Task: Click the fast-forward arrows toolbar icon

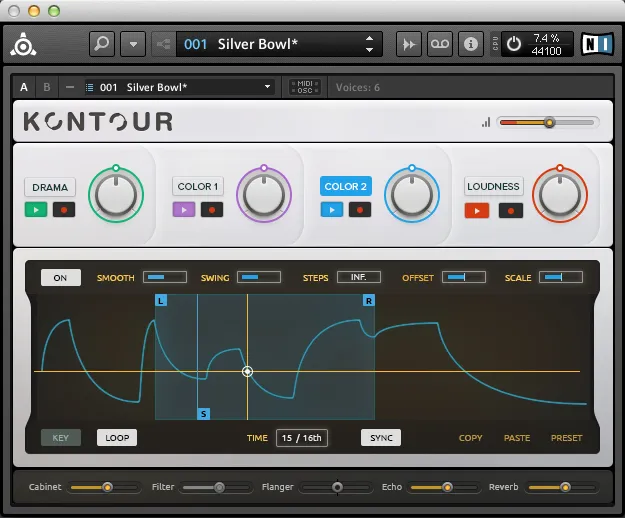Action: pyautogui.click(x=409, y=44)
